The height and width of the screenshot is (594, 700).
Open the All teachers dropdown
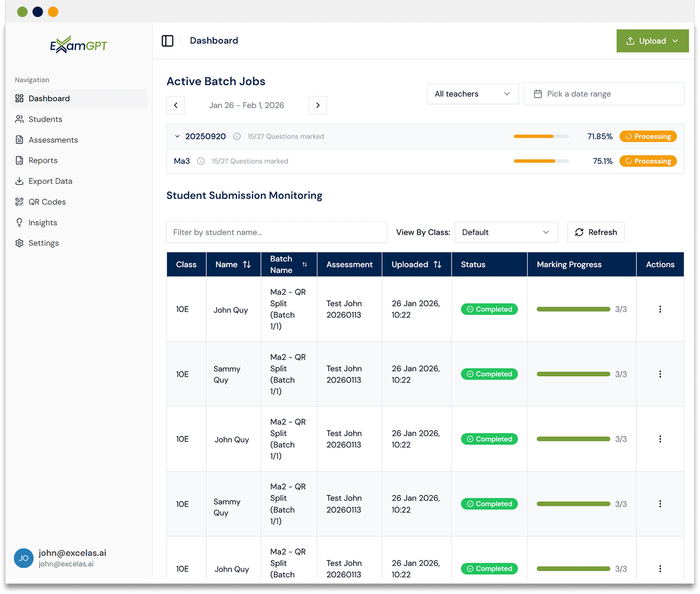coord(472,94)
